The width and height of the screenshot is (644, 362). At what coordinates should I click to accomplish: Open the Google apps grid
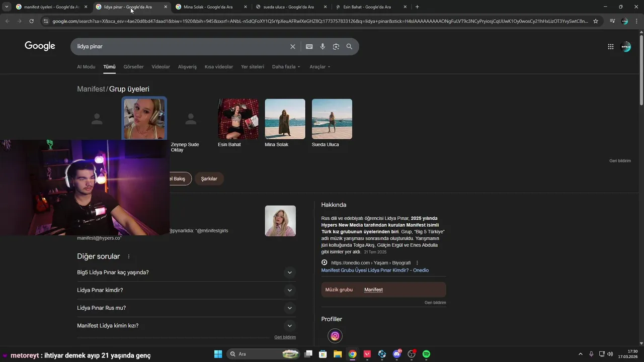(x=610, y=46)
